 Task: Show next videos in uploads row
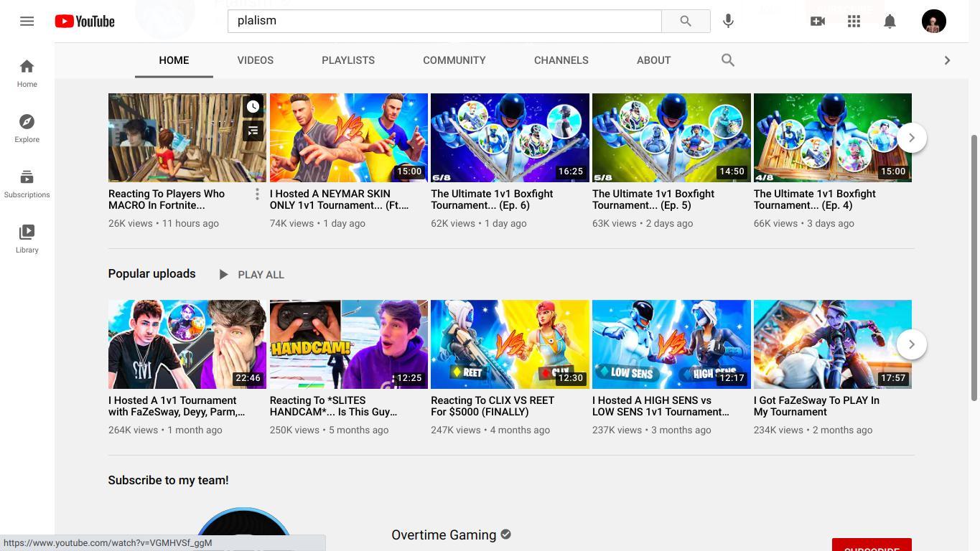pos(912,138)
